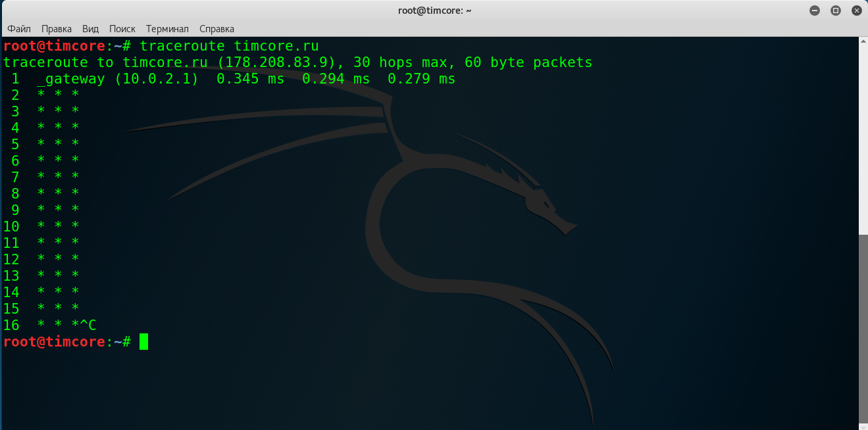Click the green terminal cursor block
This screenshot has width=868, height=430.
pos(143,341)
